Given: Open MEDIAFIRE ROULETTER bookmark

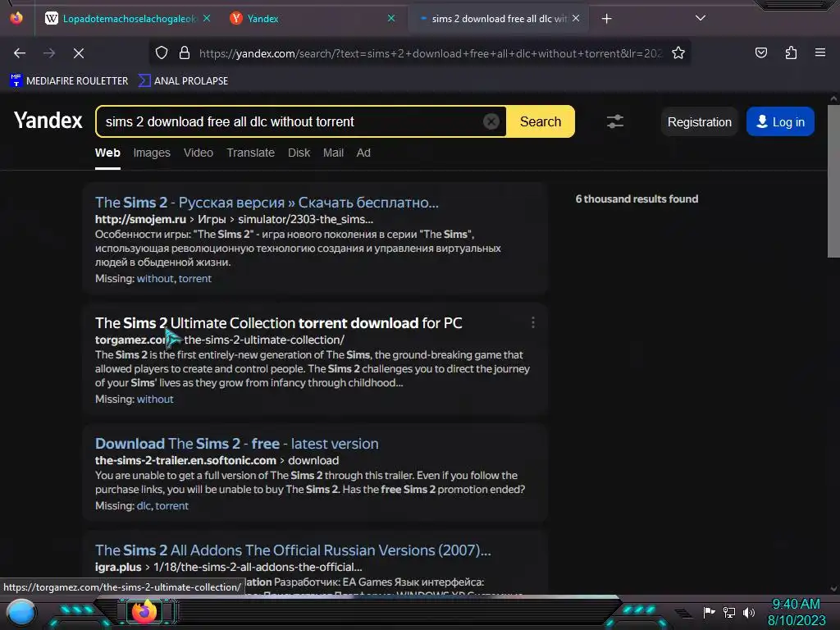Looking at the screenshot, I should [69, 81].
